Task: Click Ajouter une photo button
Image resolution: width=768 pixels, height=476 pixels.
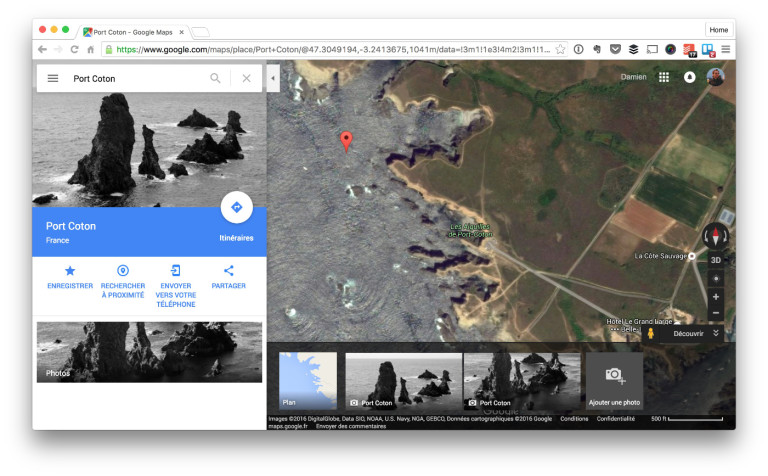Action: [614, 381]
